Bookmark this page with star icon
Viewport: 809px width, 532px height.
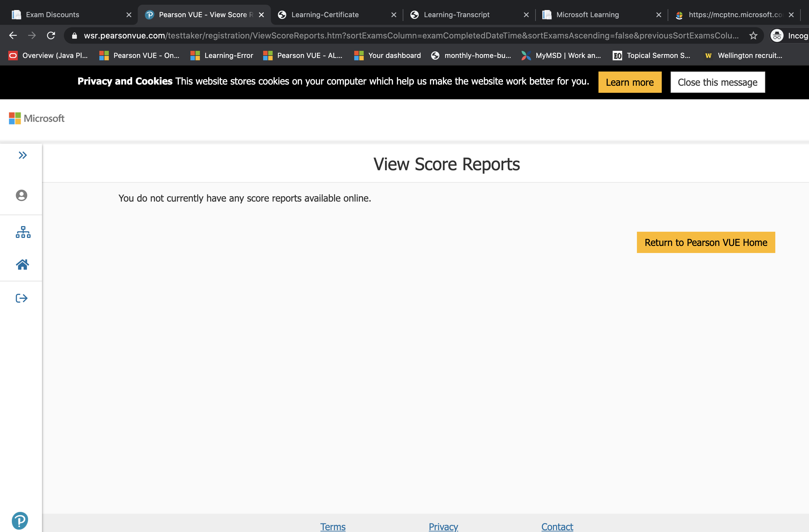click(x=753, y=35)
